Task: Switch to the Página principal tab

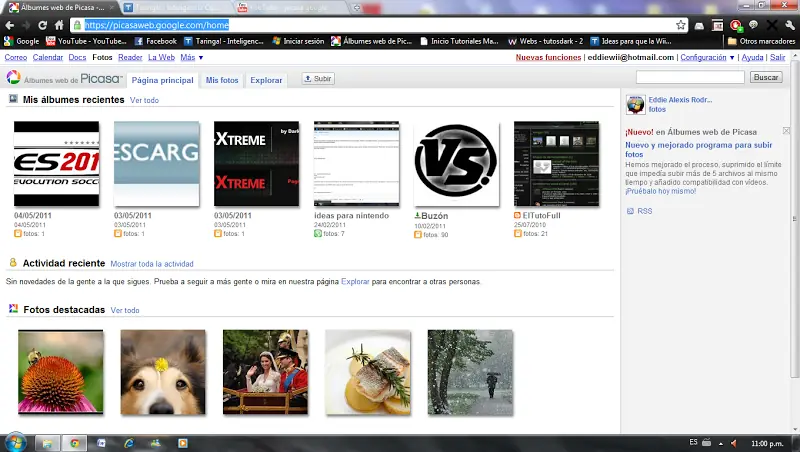Action: click(162, 80)
